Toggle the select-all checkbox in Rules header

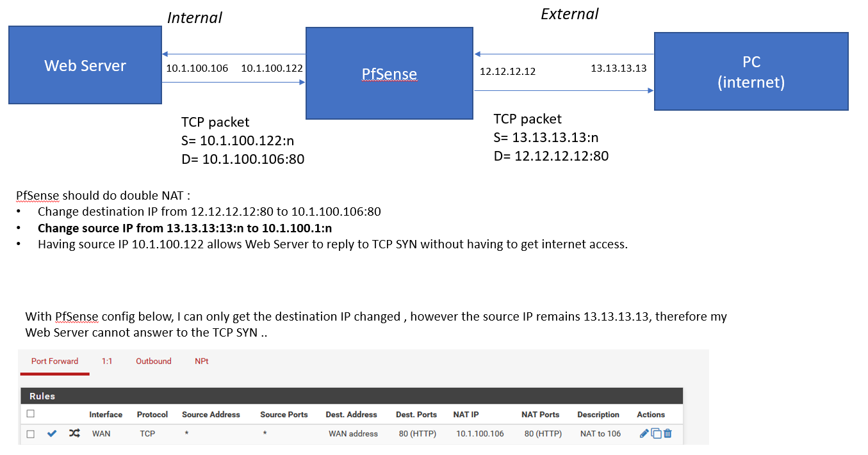pyautogui.click(x=30, y=414)
